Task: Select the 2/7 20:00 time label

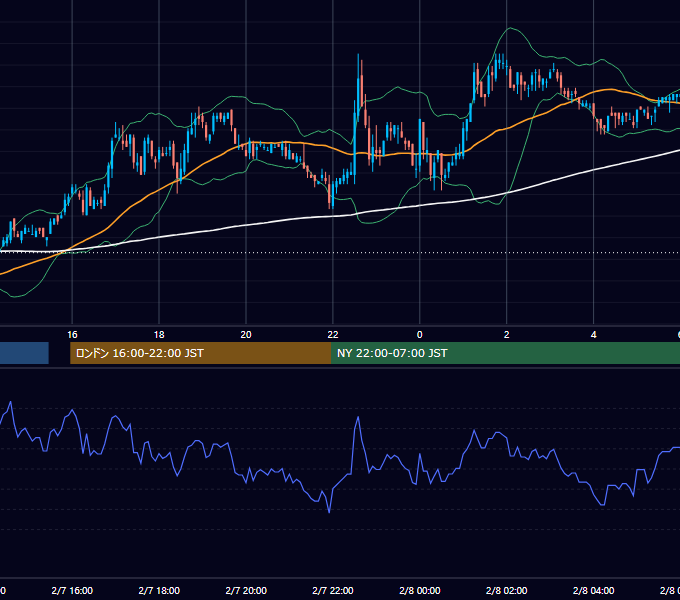Action: click(x=246, y=590)
